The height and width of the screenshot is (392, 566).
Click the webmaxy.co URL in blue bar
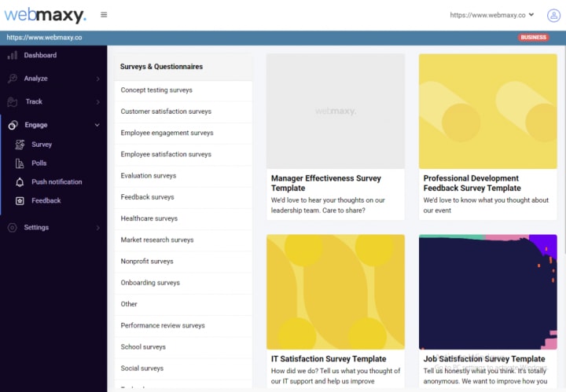coord(44,38)
